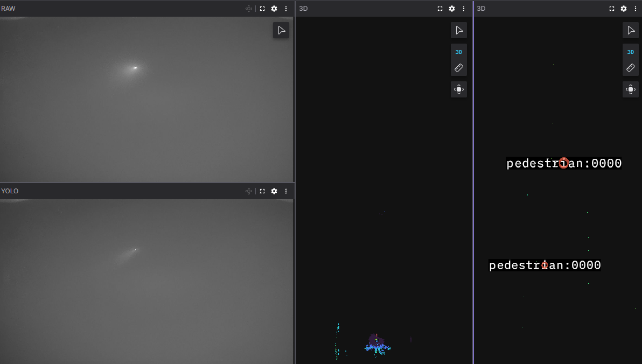Fullscreen the right 3D panel
This screenshot has width=642, height=364.
click(x=612, y=9)
